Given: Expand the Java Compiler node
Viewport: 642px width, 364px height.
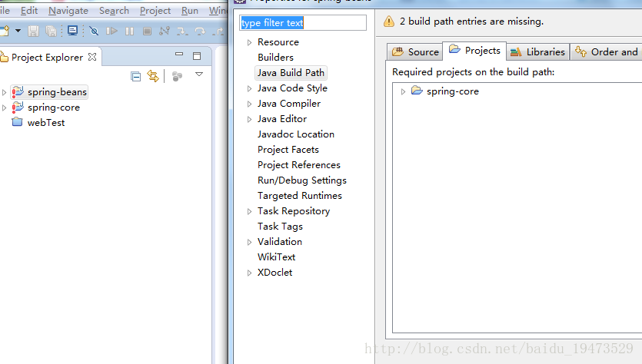Looking at the screenshot, I should click(x=249, y=104).
